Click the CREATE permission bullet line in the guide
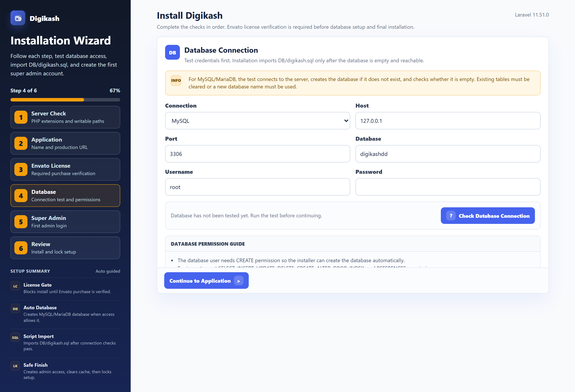 coord(291,260)
